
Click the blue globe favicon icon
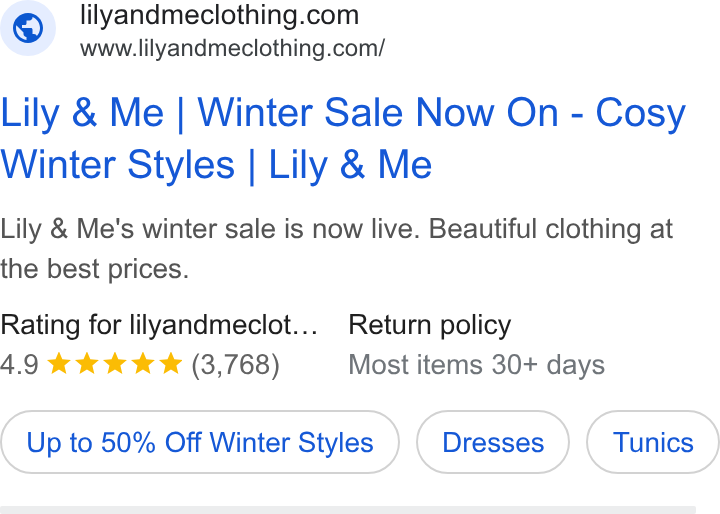[28, 28]
